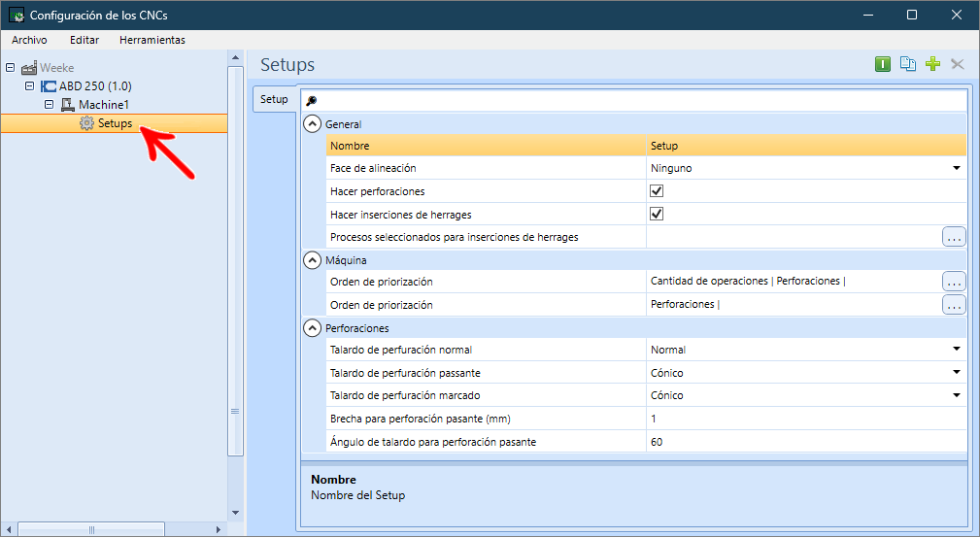The image size is (980, 538).
Task: Open Talardo de perfuración normal dropdown
Action: (x=957, y=350)
